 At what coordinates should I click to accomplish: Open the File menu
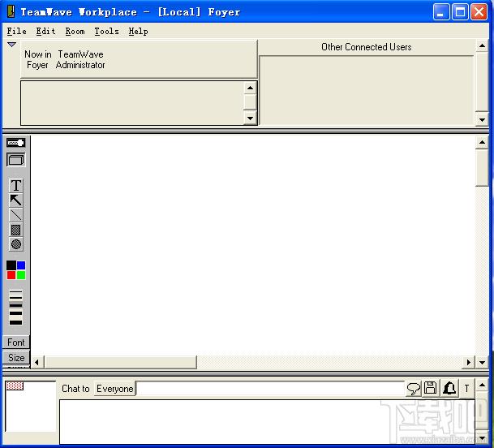[17, 31]
